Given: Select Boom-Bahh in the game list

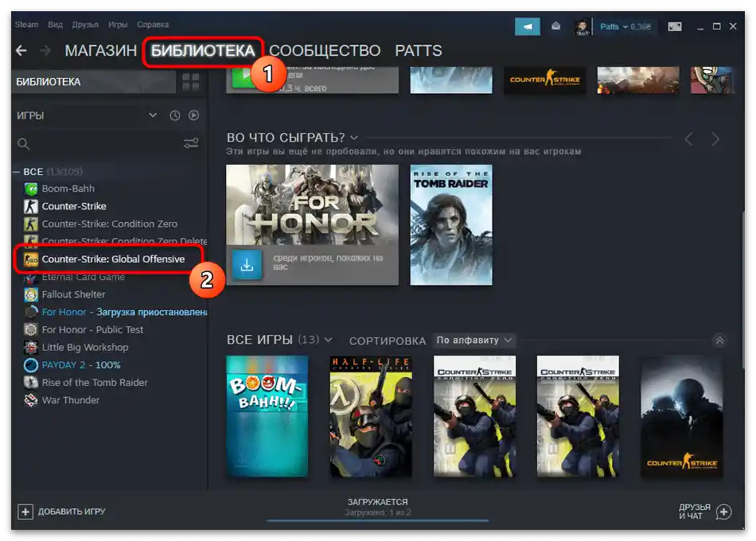Looking at the screenshot, I should (68, 189).
